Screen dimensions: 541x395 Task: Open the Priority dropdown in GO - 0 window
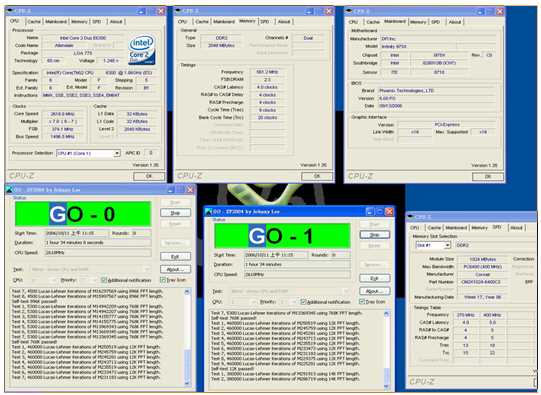[95, 280]
